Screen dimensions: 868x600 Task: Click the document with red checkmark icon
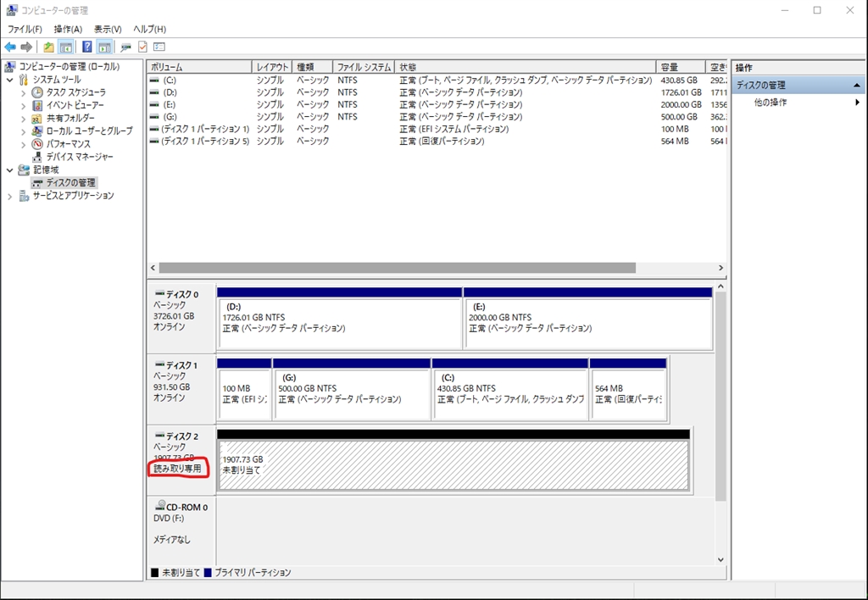tap(142, 47)
